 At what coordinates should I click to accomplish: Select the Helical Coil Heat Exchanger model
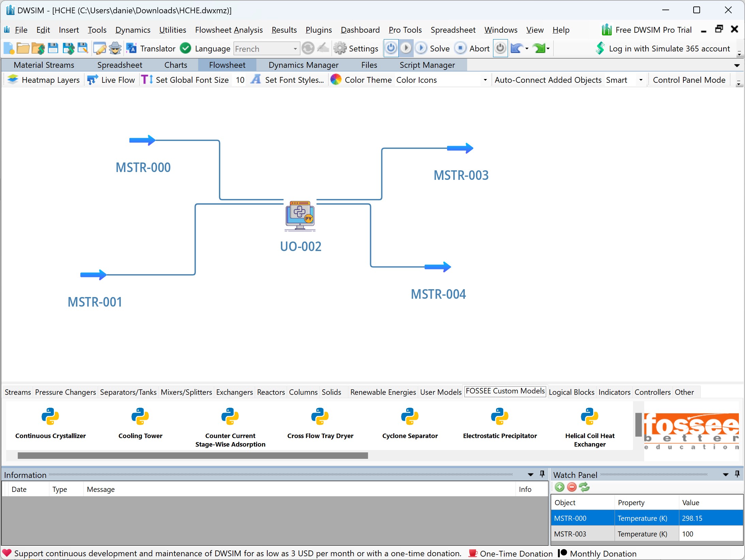(590, 427)
